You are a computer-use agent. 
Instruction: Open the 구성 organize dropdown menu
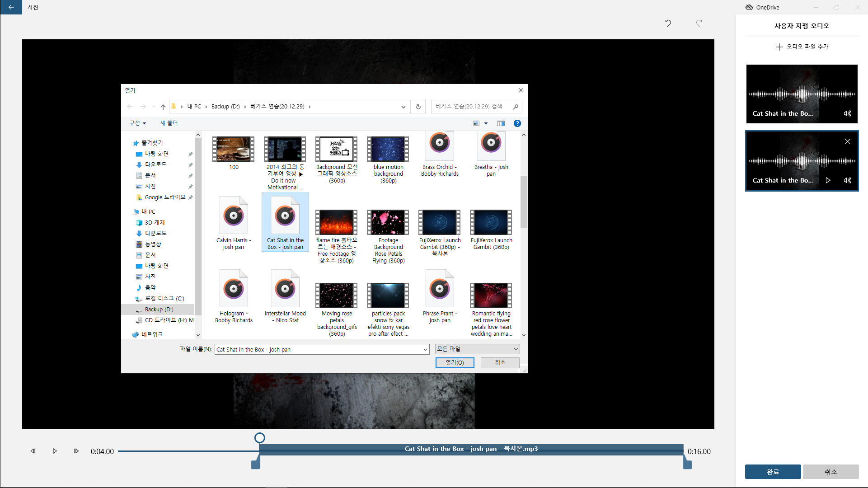(x=137, y=123)
